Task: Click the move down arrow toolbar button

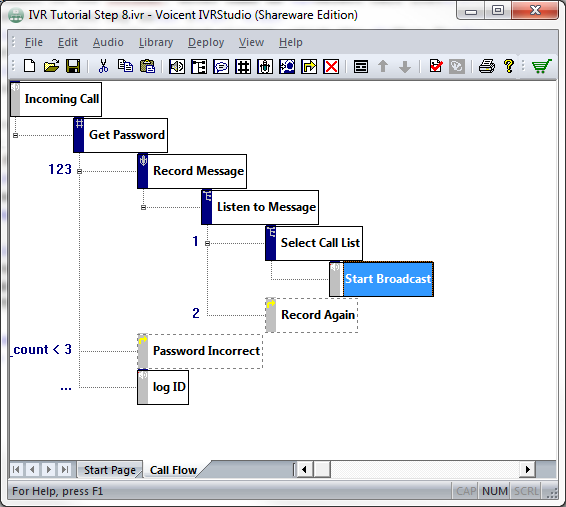Action: click(405, 67)
